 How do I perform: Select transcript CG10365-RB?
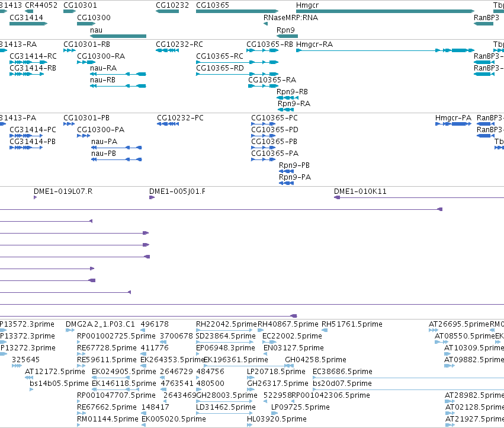click(269, 44)
